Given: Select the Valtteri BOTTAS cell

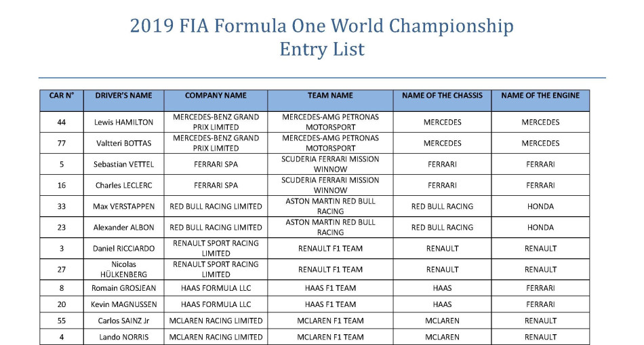Looking at the screenshot, I should coord(123,143).
